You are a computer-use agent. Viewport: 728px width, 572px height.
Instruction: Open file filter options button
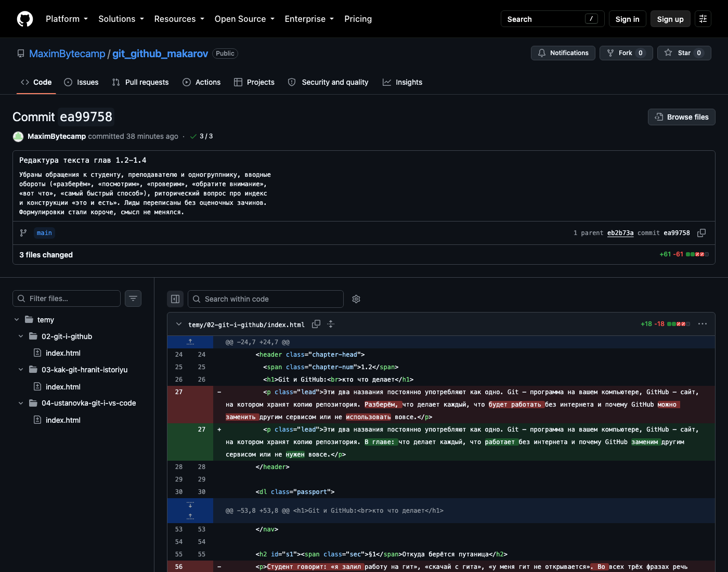133,298
